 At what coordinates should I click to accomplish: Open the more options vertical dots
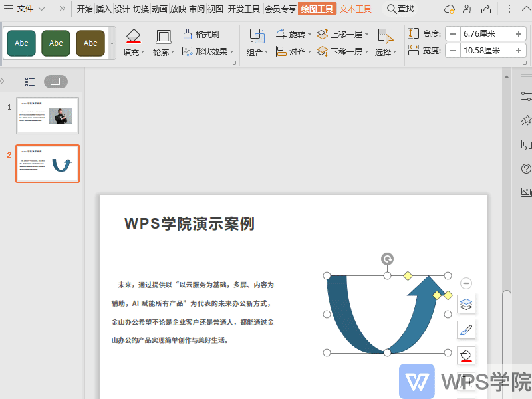pyautogui.click(x=509, y=9)
